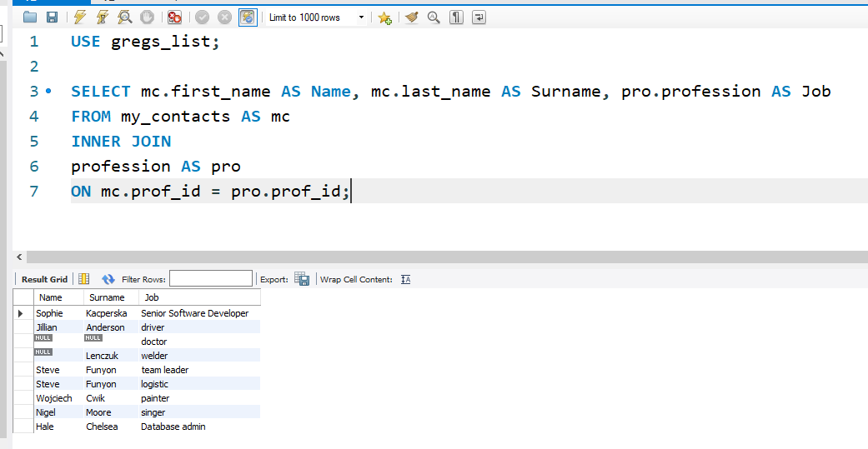868x449 pixels.
Task: Stop the running query
Action: pyautogui.click(x=147, y=17)
